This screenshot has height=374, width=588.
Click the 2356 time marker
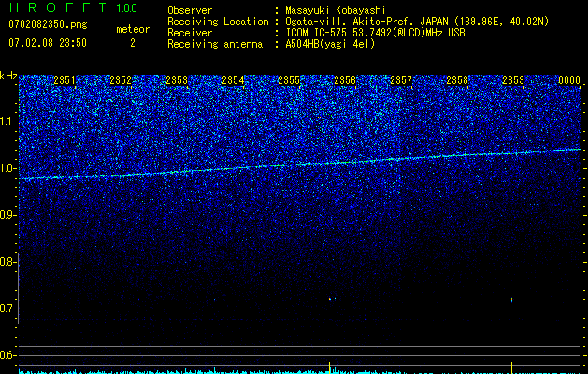[345, 80]
